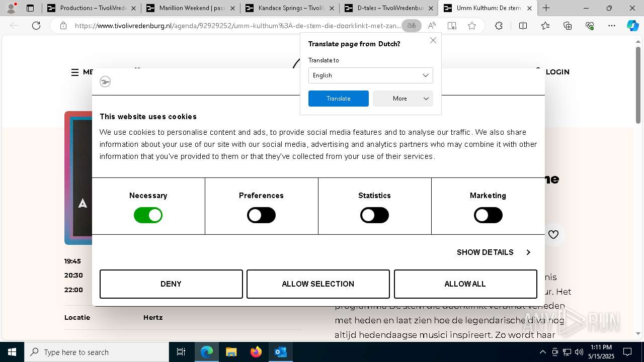This screenshot has height=362, width=644.
Task: Launch Firefox from the taskbar
Action: 256,352
